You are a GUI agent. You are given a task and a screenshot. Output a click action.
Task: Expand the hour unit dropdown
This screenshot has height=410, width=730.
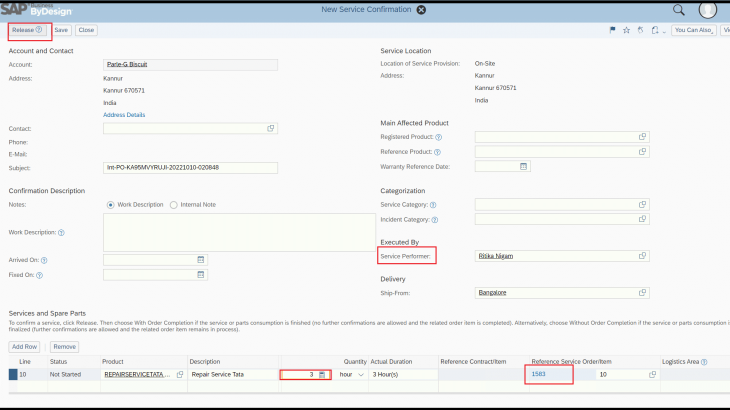pos(360,374)
